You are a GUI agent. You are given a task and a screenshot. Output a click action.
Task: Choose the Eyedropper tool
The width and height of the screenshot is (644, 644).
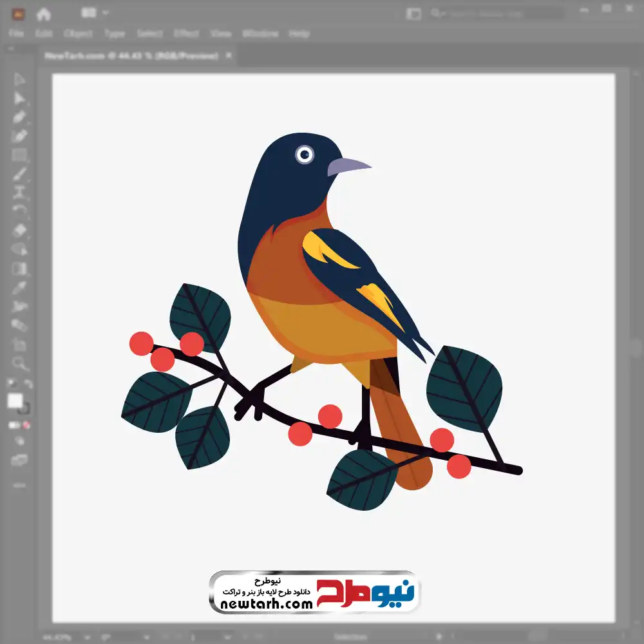[19, 287]
